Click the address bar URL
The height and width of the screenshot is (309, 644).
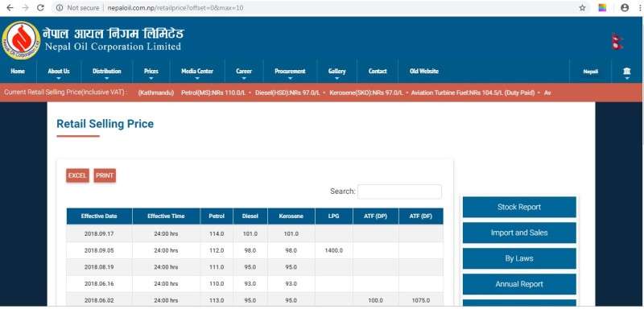pyautogui.click(x=175, y=8)
